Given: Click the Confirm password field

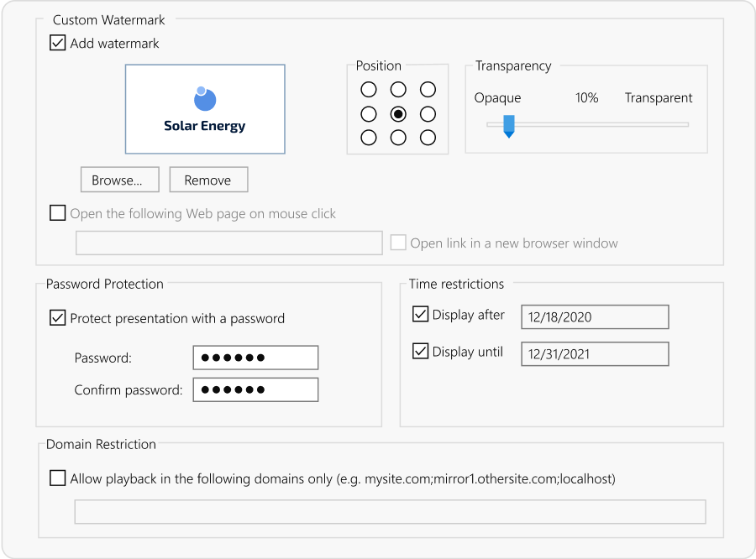Looking at the screenshot, I should click(255, 389).
